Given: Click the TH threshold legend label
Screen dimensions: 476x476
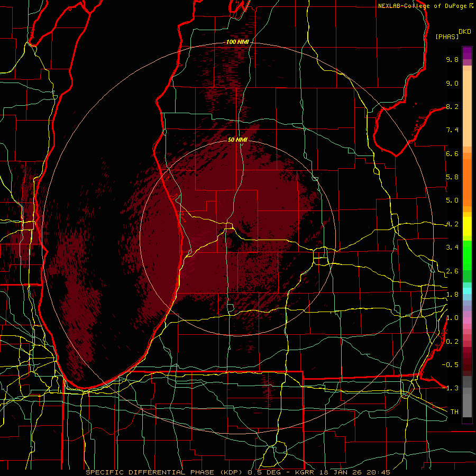Looking at the screenshot, I should pyautogui.click(x=454, y=411).
